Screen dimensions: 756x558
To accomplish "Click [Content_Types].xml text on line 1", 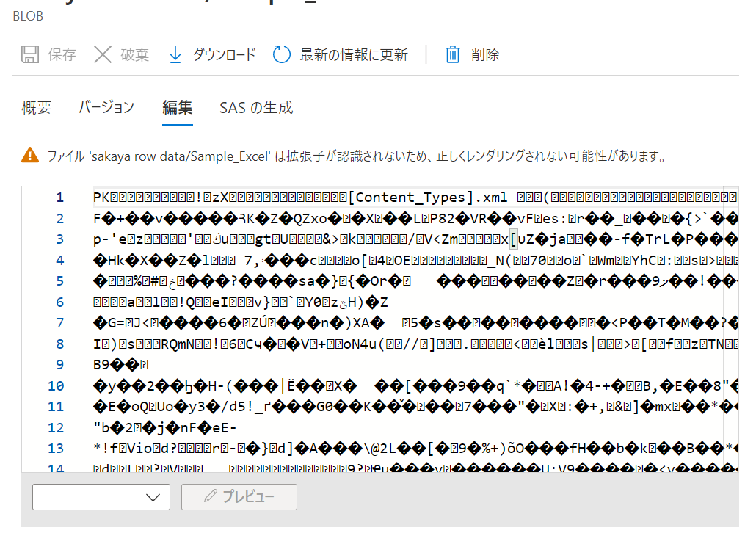I will pos(427,198).
